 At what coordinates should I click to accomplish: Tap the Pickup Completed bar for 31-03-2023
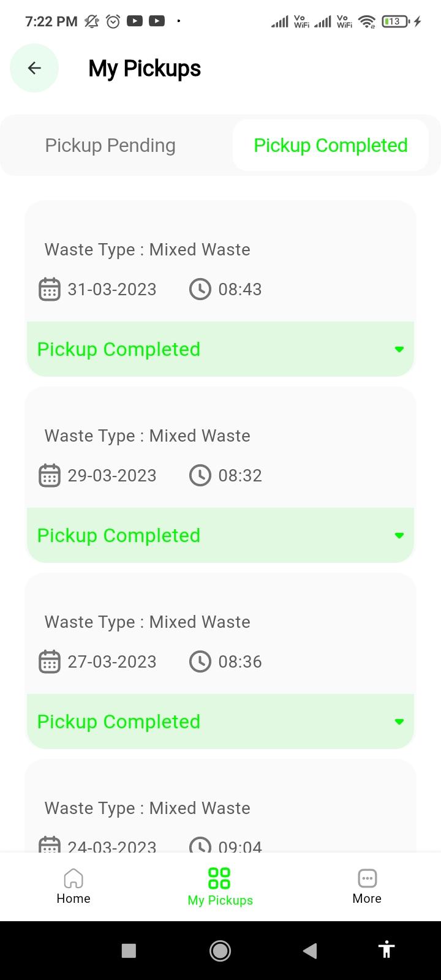point(221,349)
